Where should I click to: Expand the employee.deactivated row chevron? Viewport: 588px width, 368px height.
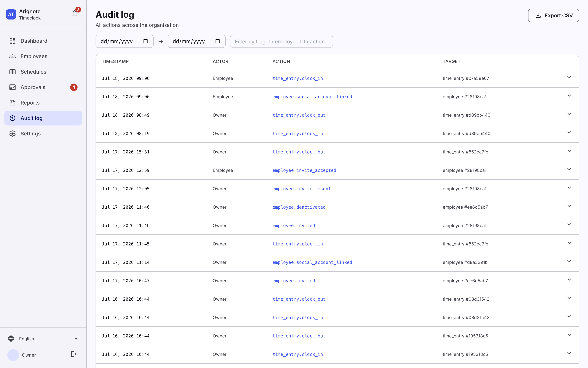(x=569, y=206)
